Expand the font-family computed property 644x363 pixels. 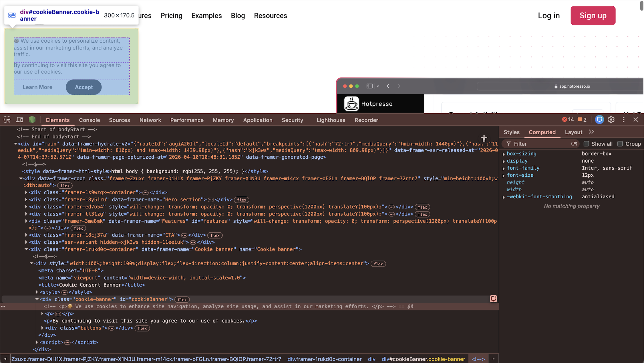(504, 168)
